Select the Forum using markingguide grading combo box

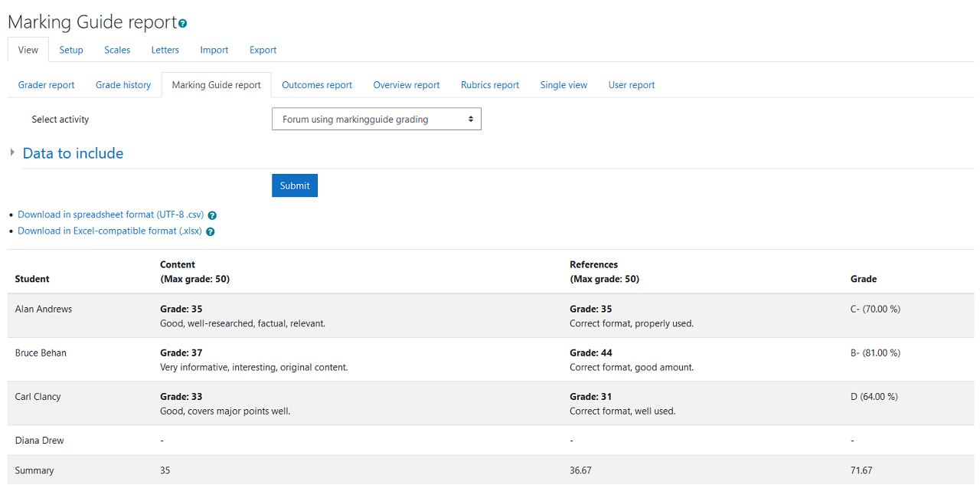click(x=376, y=119)
